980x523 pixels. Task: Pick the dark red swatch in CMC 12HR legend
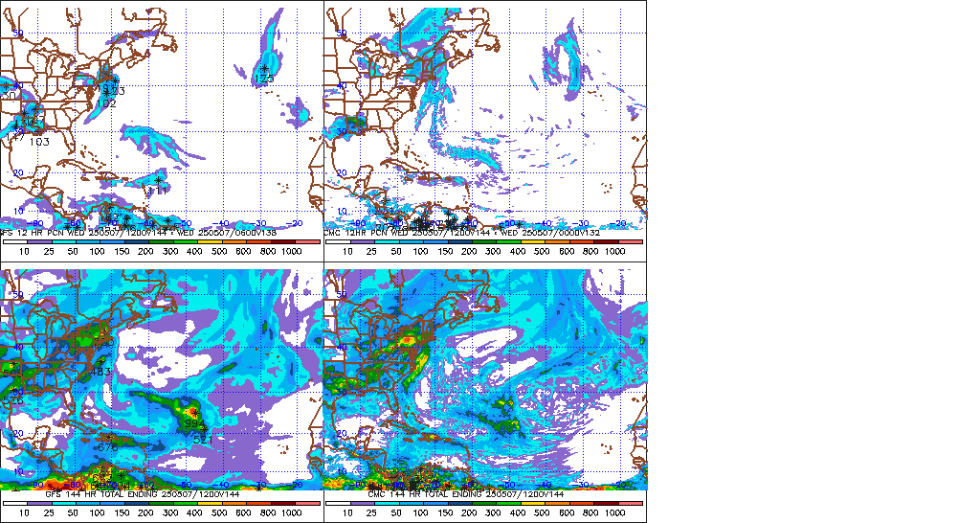[x=606, y=242]
